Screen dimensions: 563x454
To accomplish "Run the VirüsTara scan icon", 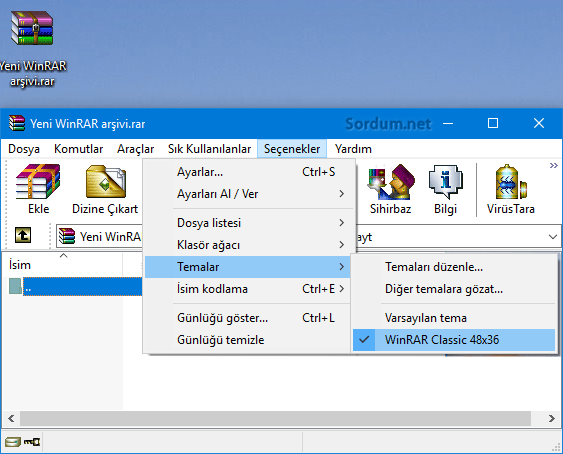I will (511, 189).
